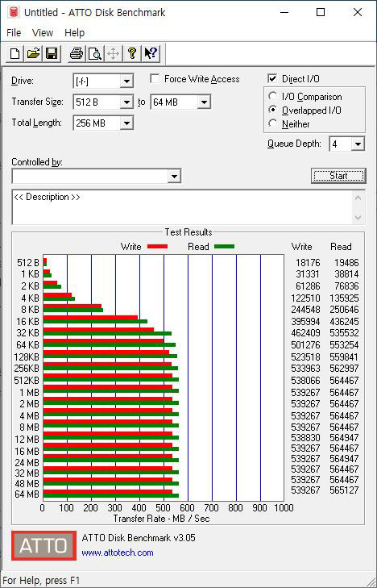This screenshot has height=588, width=377.
Task: Enable the Force Write Access checkbox
Action: 154,79
